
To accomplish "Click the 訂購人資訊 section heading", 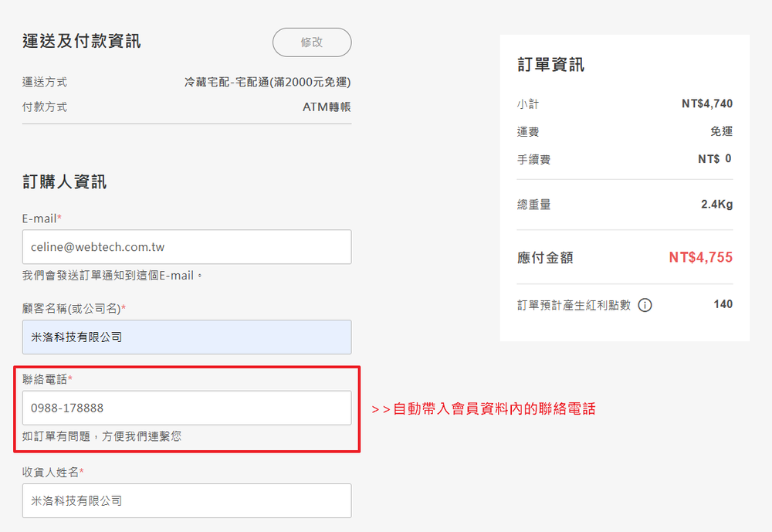I will point(65,182).
